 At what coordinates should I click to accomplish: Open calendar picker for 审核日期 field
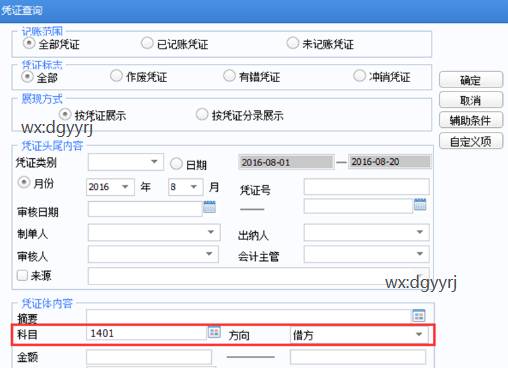(209, 207)
